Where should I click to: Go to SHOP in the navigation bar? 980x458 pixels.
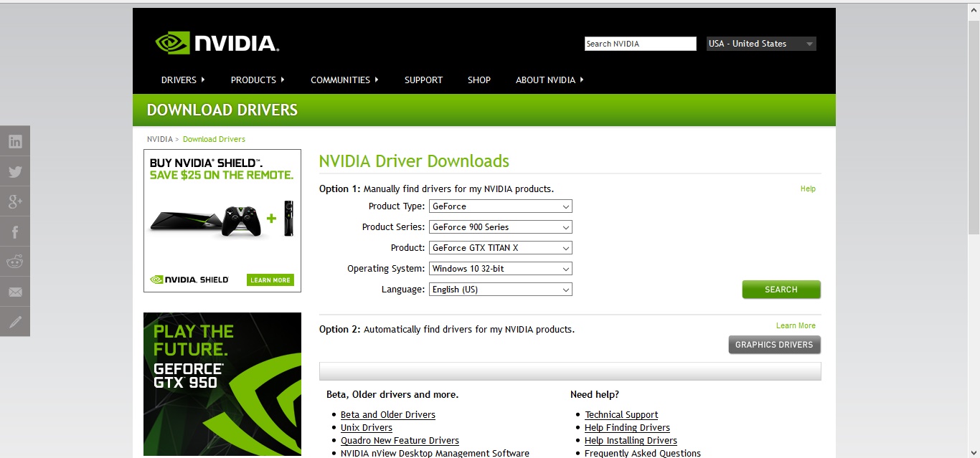click(479, 80)
